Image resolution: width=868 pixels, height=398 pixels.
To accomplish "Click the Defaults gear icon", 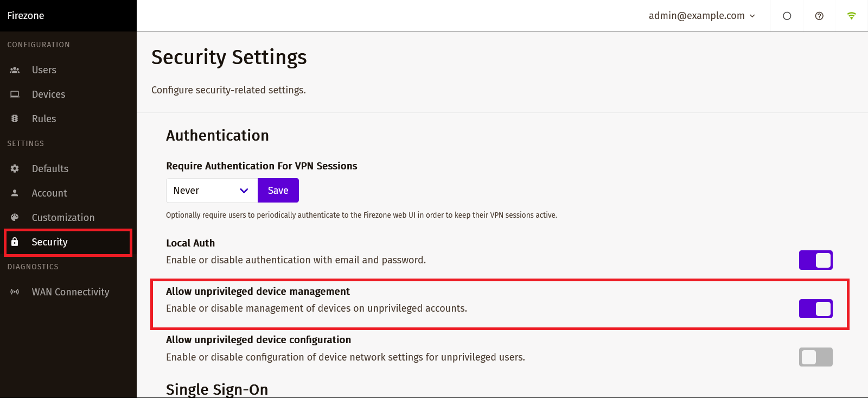I will tap(15, 169).
